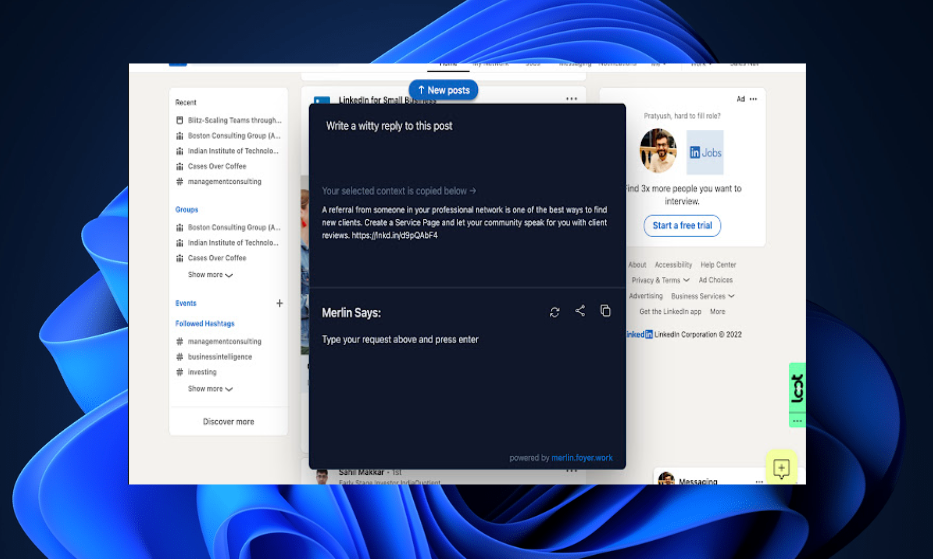Click the plus icon next to Events
This screenshot has height=559, width=933.
[280, 303]
